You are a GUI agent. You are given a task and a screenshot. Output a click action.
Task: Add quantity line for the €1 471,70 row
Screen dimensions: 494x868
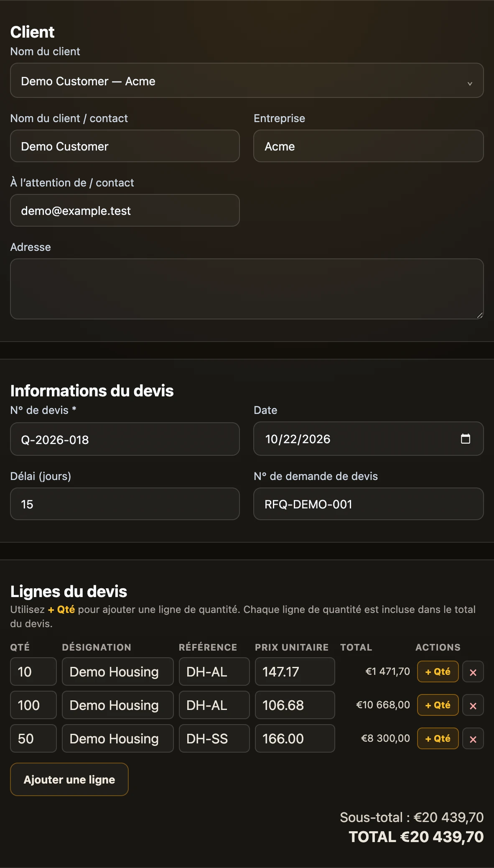point(438,671)
